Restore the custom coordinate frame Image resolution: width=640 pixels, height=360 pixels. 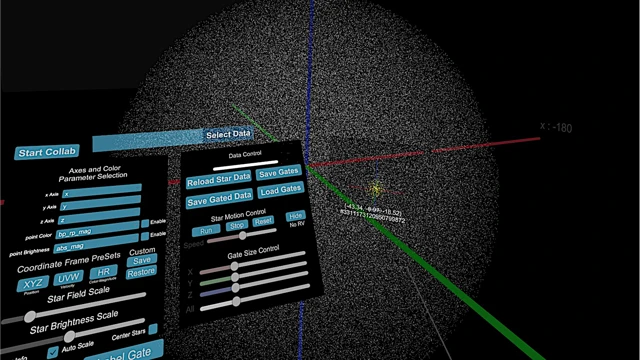point(141,272)
